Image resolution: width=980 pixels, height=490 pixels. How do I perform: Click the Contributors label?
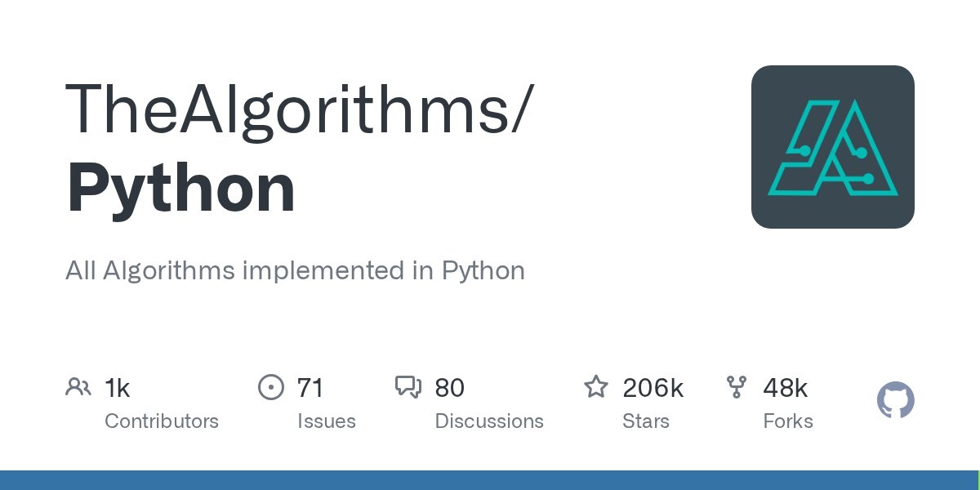pyautogui.click(x=162, y=421)
